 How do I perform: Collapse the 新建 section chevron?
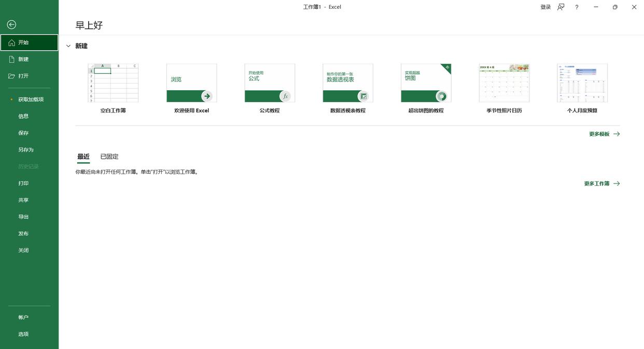[x=68, y=46]
